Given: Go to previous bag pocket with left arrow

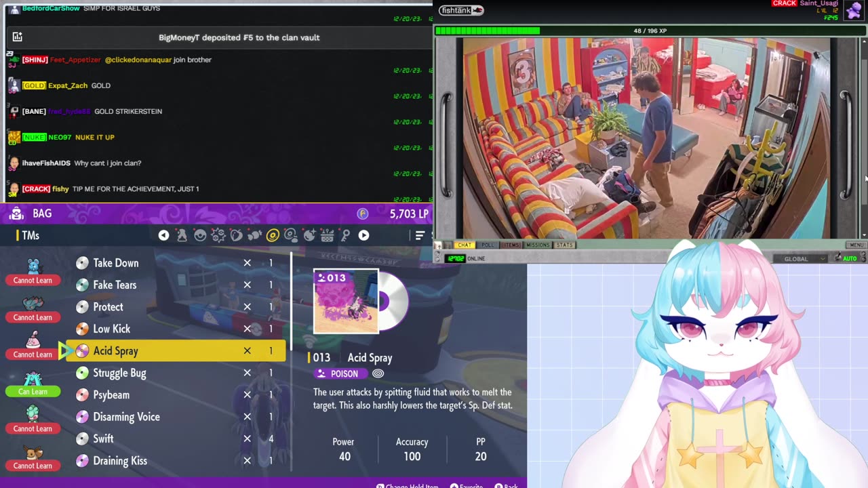Looking at the screenshot, I should [x=163, y=235].
